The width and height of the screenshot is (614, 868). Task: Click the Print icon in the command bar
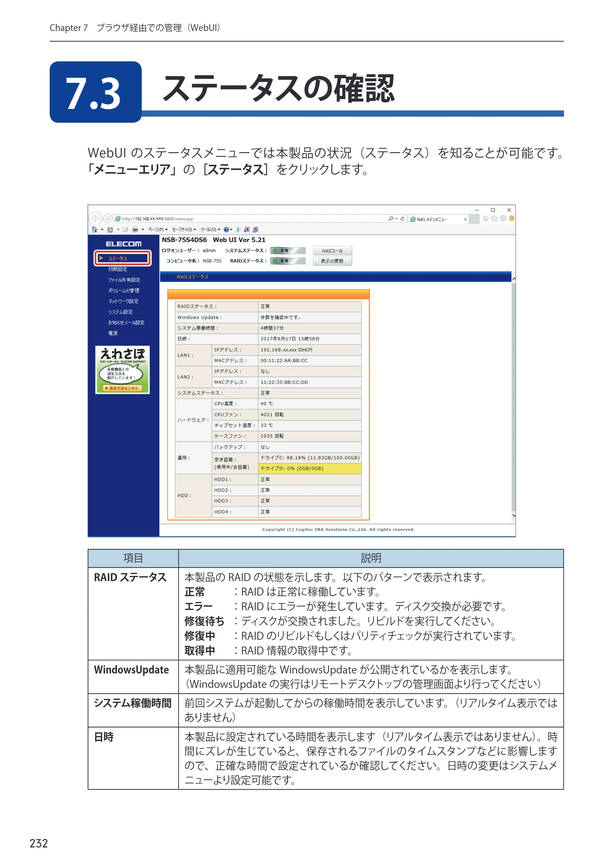pyautogui.click(x=135, y=230)
